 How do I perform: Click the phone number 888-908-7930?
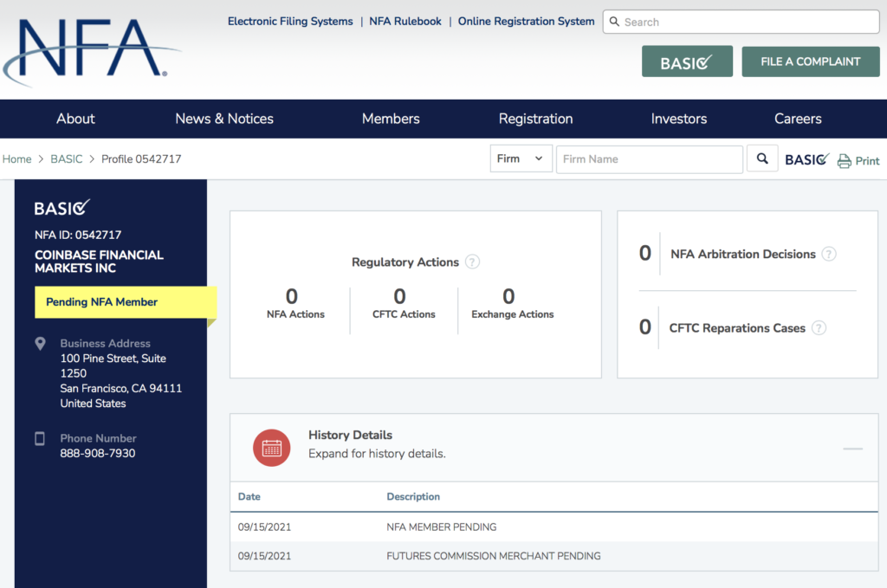[x=98, y=453]
